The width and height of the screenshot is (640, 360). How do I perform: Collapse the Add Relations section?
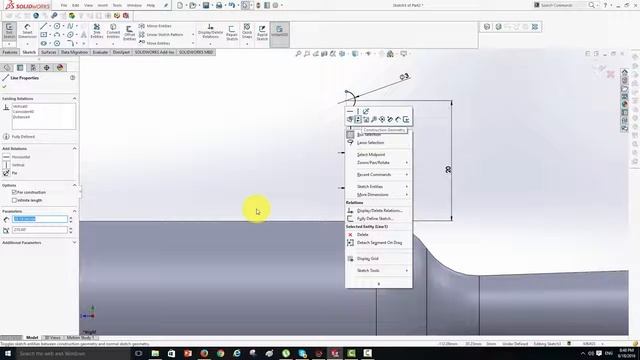pos(74,149)
